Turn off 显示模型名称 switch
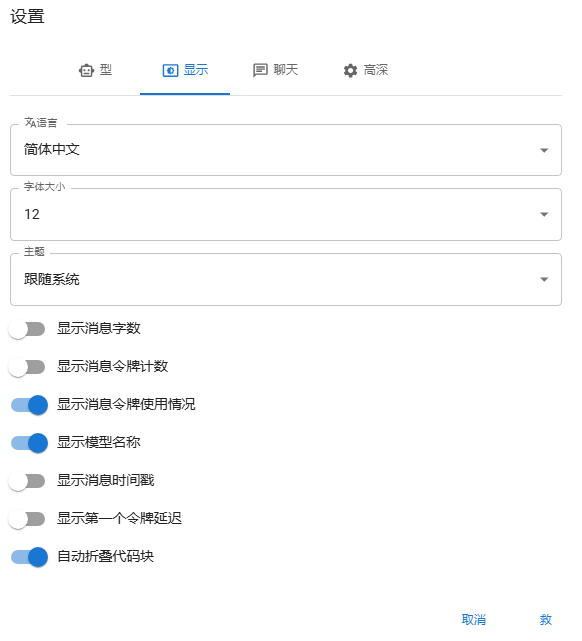This screenshot has height=641, width=582. tap(29, 443)
